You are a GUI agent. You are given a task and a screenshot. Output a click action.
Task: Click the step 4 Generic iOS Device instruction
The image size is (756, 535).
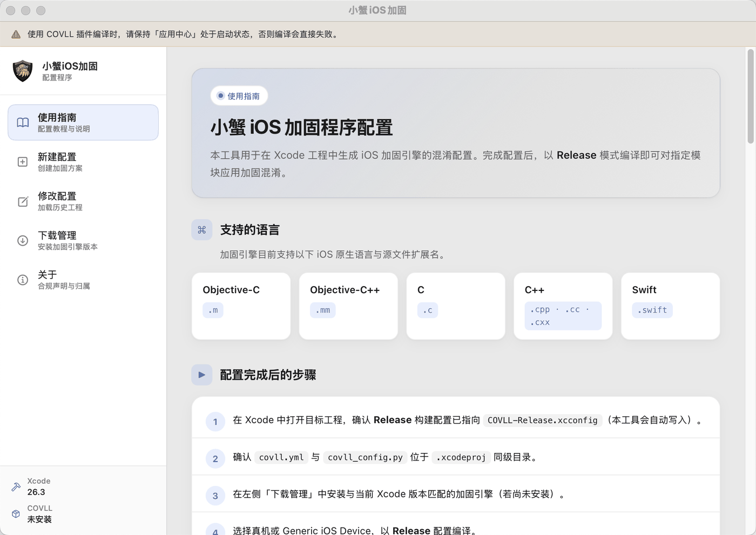356,530
